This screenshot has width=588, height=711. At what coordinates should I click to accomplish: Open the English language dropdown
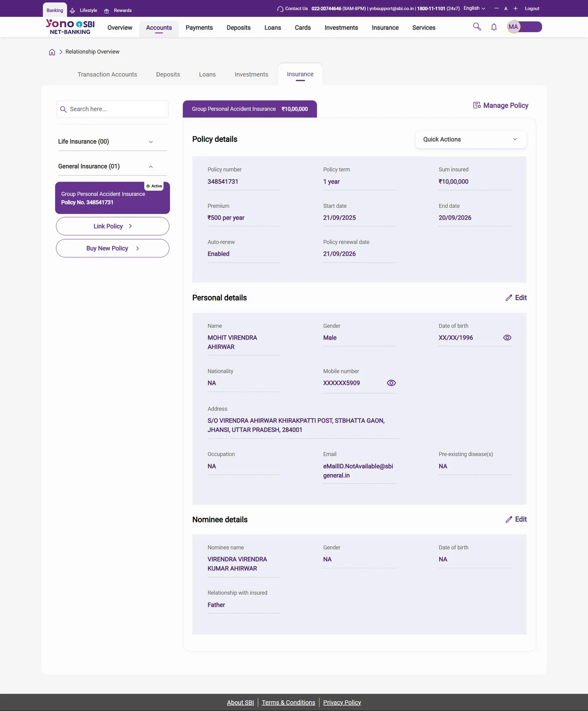(x=474, y=8)
